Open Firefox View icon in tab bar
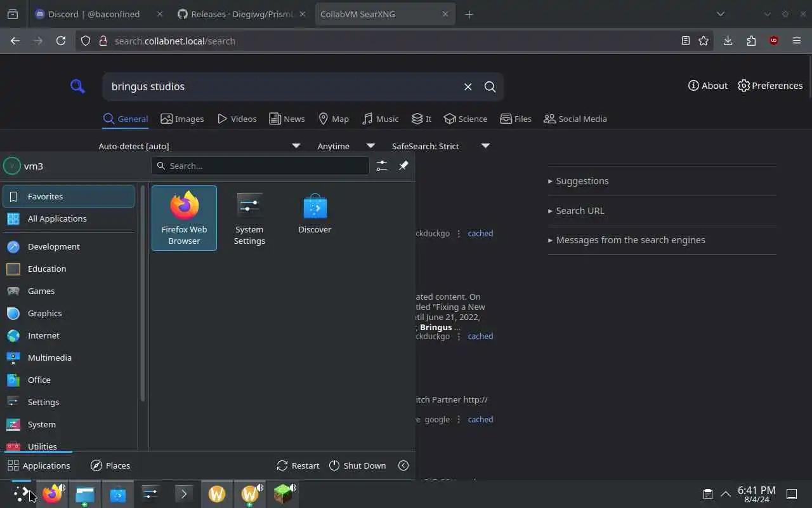This screenshot has width=812, height=508. coord(13,14)
